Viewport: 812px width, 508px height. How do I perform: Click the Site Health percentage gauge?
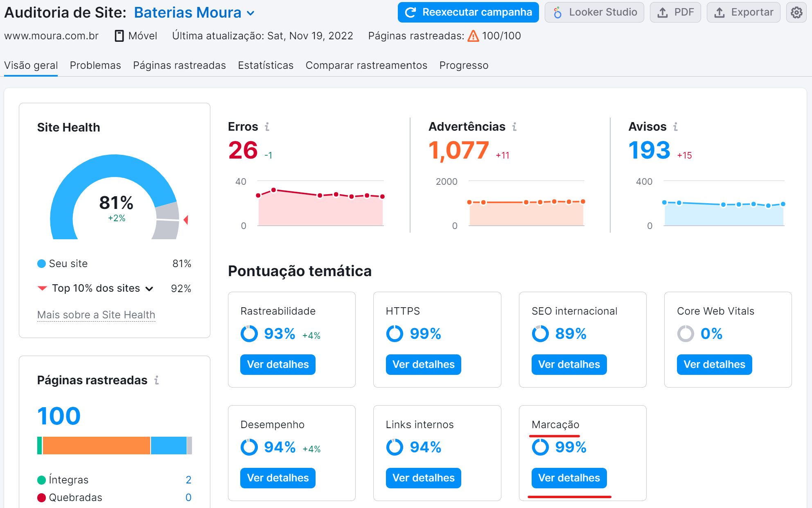click(116, 202)
